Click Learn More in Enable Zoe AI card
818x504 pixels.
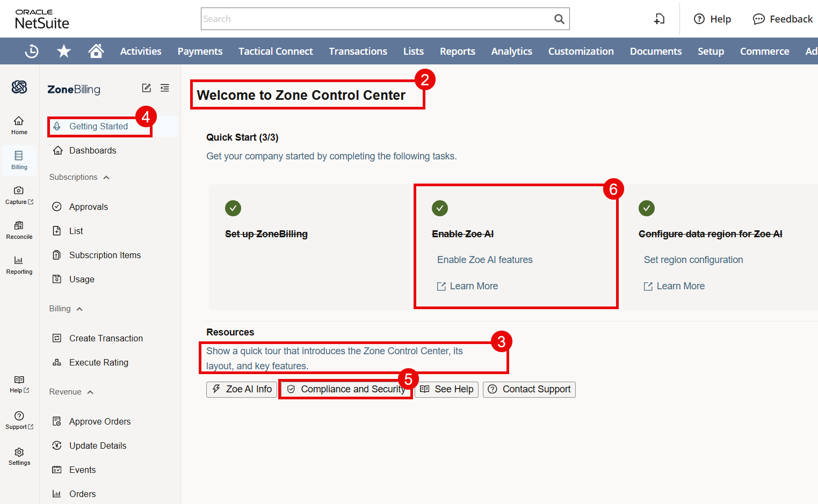468,286
